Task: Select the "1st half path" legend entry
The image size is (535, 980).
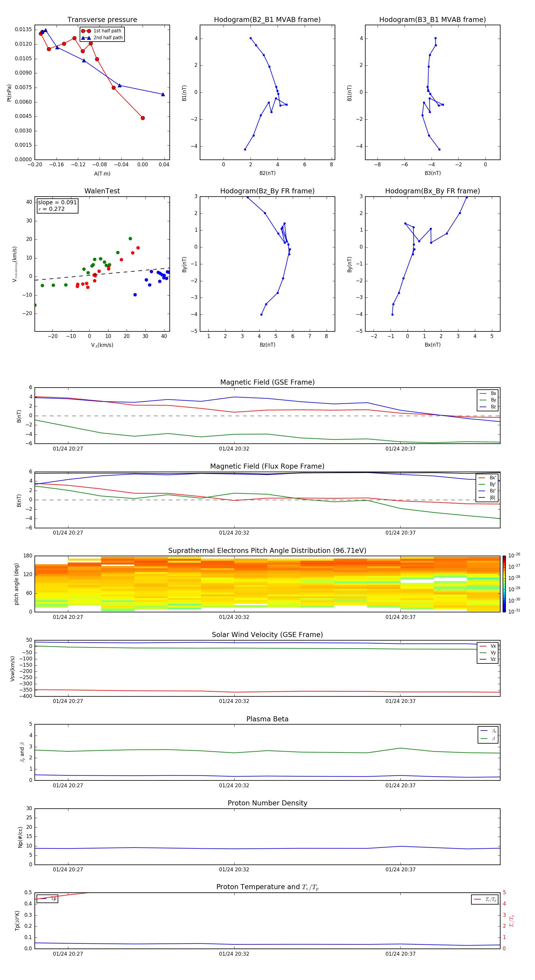Action: click(102, 31)
